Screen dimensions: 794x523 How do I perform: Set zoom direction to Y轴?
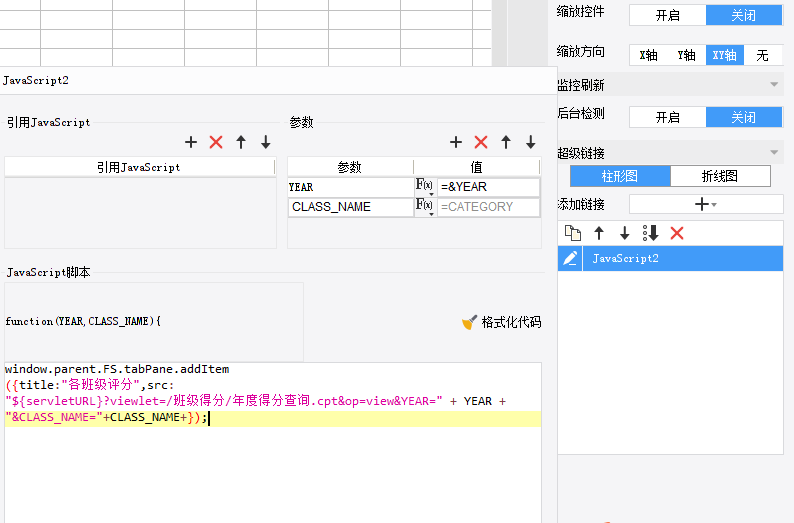pos(687,55)
